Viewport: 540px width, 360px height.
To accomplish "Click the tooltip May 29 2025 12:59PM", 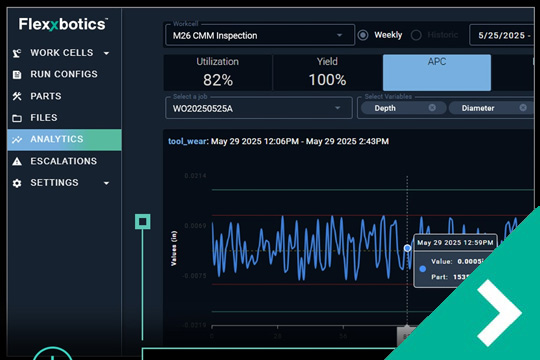I will [x=455, y=243].
